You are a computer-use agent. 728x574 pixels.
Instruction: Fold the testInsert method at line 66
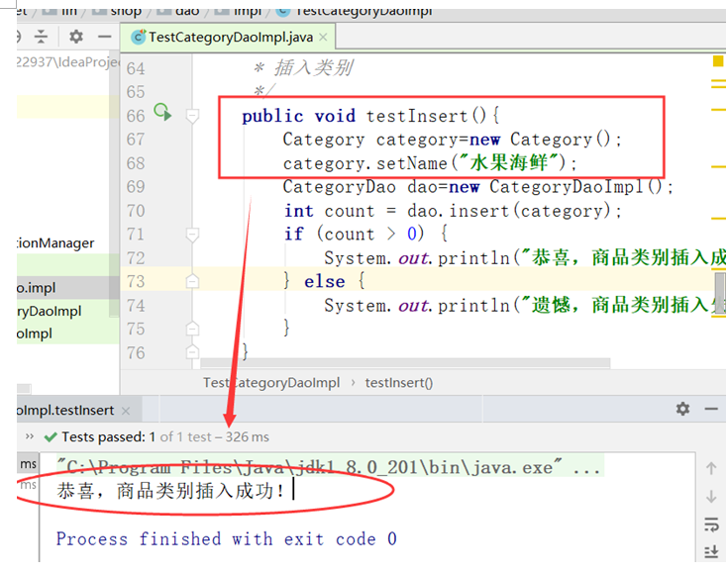[x=192, y=116]
